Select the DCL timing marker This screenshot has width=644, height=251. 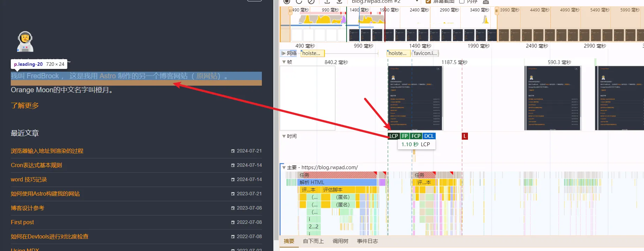[429, 136]
